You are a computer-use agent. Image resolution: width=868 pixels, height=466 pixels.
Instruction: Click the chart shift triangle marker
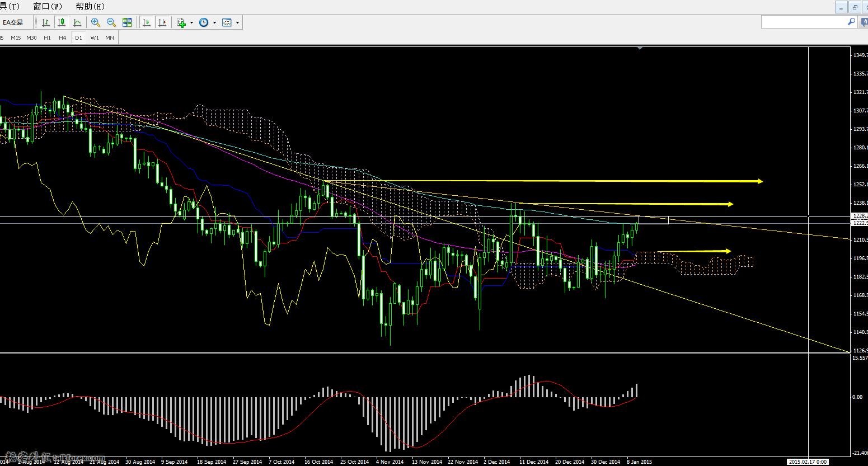pos(640,49)
